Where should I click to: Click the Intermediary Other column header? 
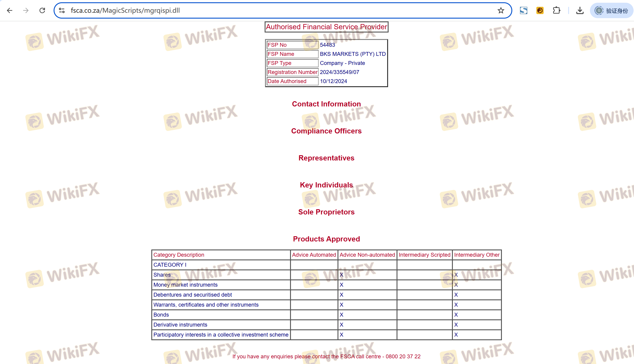pos(476,255)
